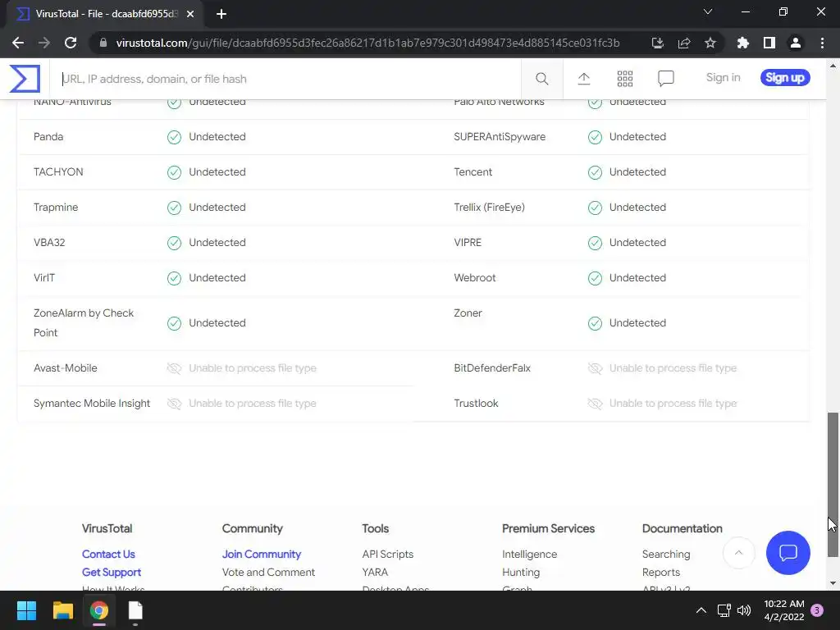Select the VirusTotal File tab
The height and width of the screenshot is (630, 840).
click(106, 14)
